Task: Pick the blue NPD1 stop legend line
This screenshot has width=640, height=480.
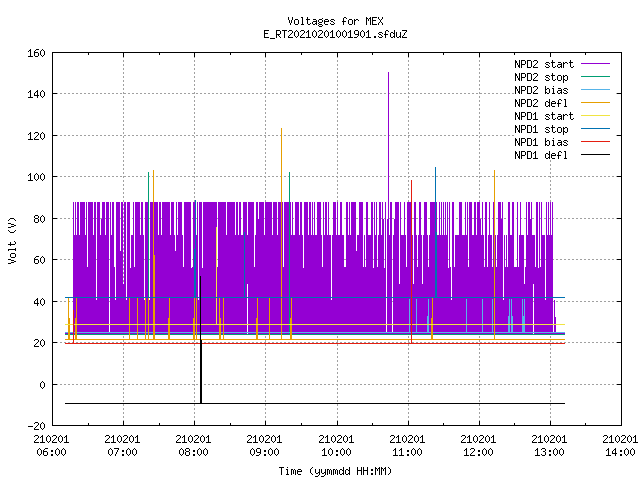Action: 595,129
